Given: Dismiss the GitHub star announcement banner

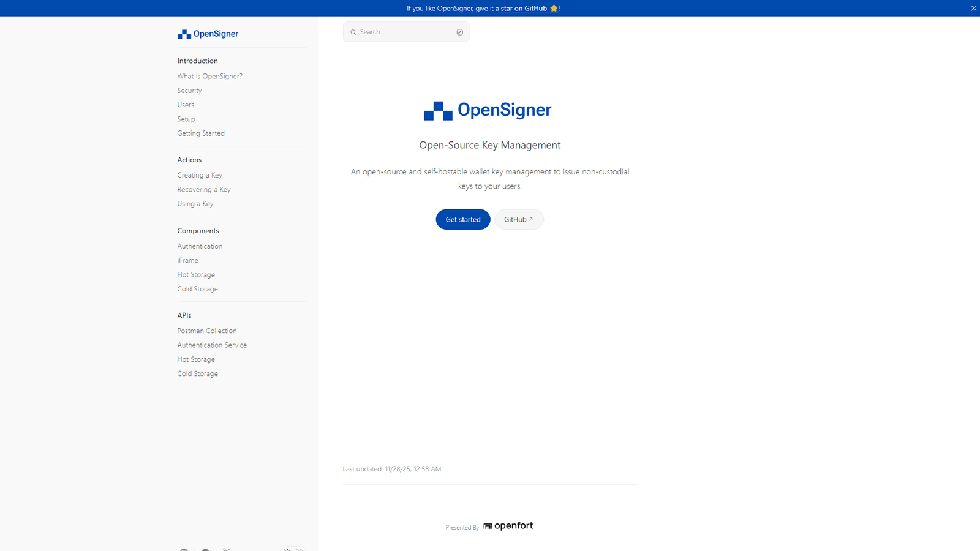Looking at the screenshot, I should click(973, 8).
